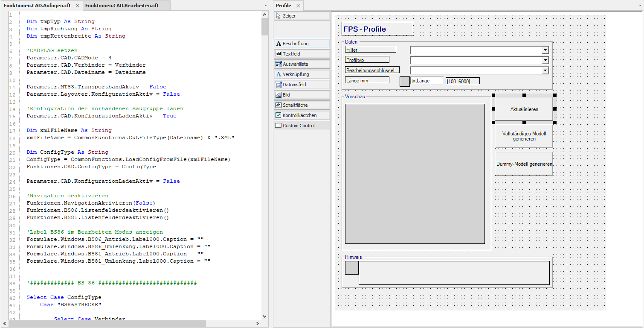Pick the Beschriftung label tool
This screenshot has height=328, width=644.
(x=302, y=44)
